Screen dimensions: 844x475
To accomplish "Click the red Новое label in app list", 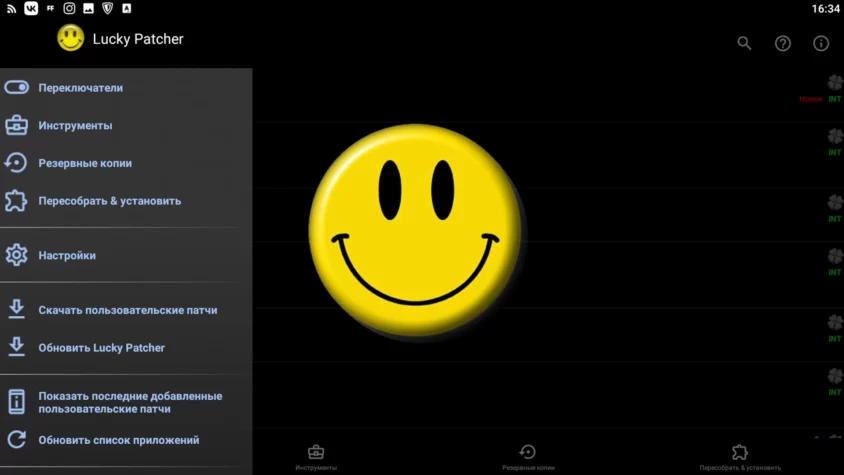I will pos(811,99).
